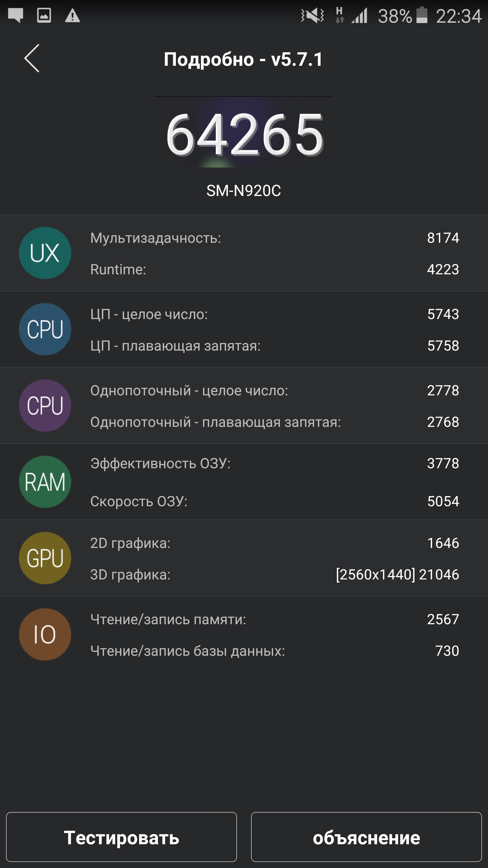
Task: Tap the warning triangle status icon
Action: 72,16
